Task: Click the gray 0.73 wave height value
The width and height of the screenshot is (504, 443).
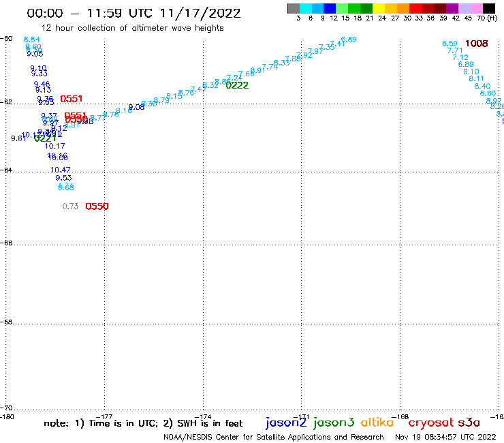Action: pyautogui.click(x=70, y=207)
